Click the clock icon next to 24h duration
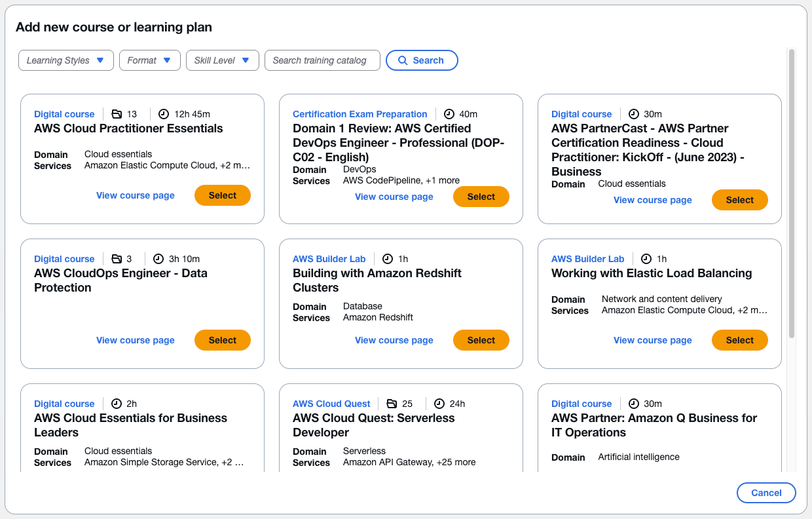This screenshot has height=519, width=812. (439, 404)
